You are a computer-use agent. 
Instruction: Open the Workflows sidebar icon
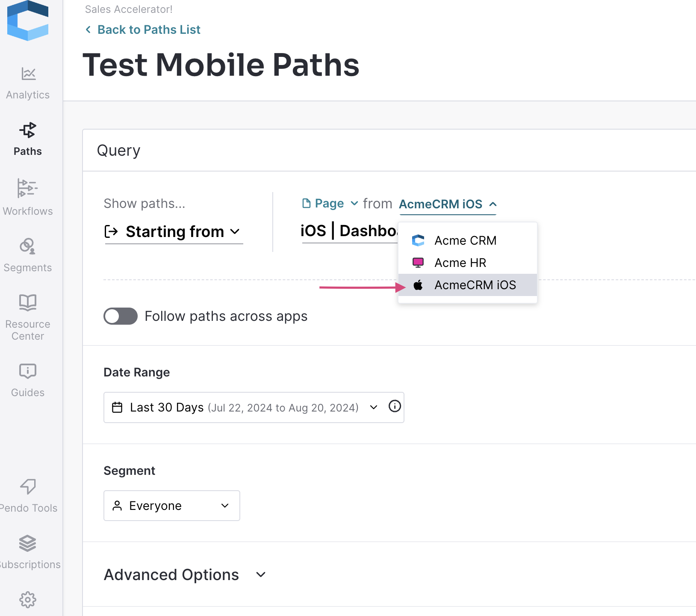27,188
